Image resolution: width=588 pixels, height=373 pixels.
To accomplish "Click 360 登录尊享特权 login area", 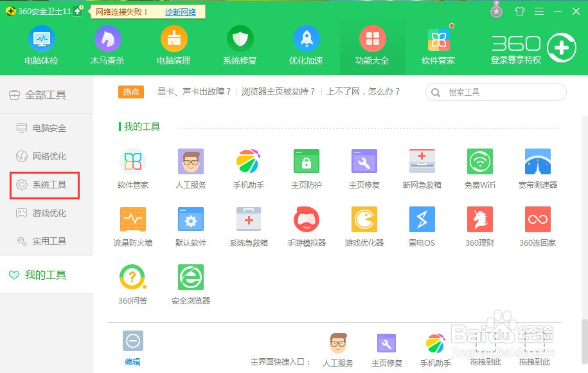I will 533,49.
